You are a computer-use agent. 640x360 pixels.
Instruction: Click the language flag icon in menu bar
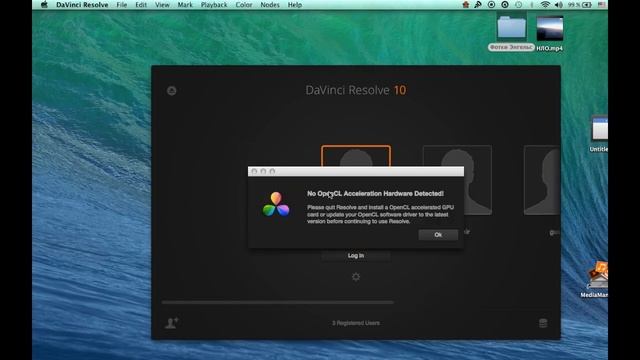tap(602, 5)
